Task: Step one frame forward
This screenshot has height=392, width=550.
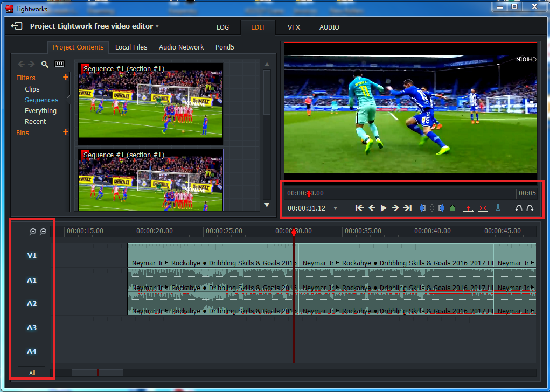Action: coord(395,208)
